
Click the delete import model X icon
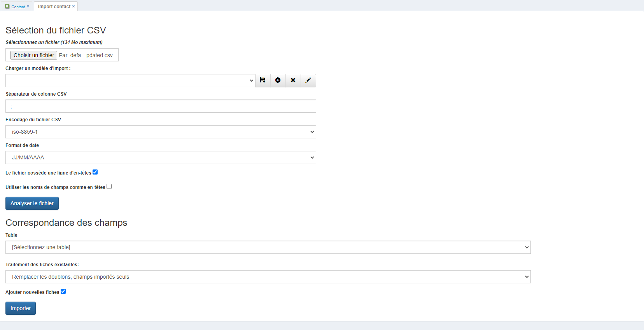pos(293,80)
